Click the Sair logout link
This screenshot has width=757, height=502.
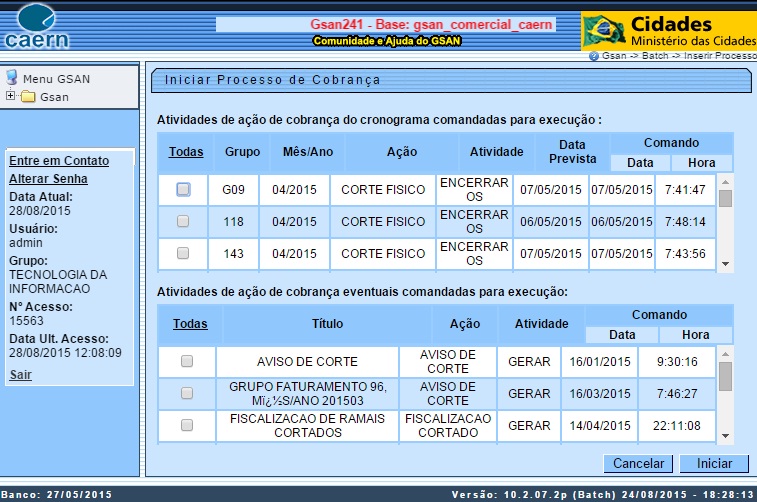(20, 375)
